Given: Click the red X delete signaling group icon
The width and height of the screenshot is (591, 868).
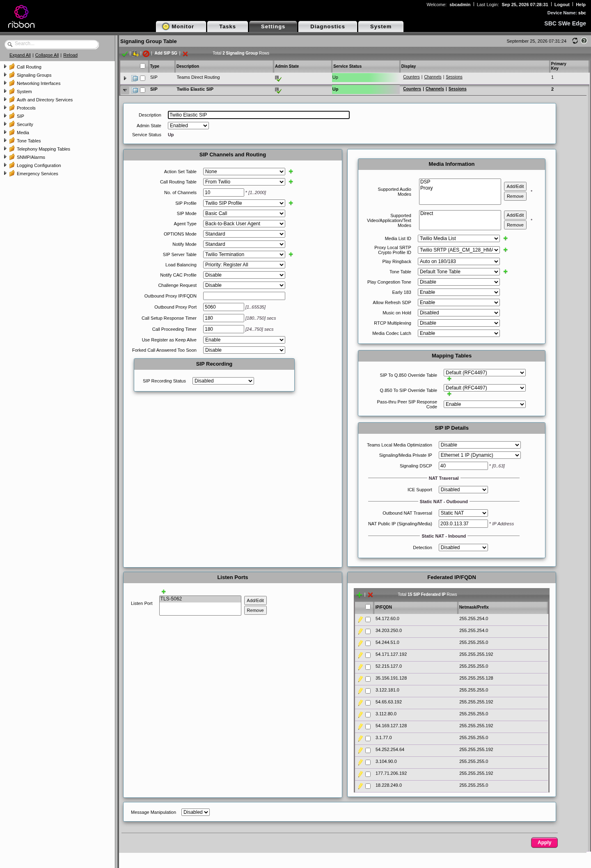Looking at the screenshot, I should click(185, 54).
